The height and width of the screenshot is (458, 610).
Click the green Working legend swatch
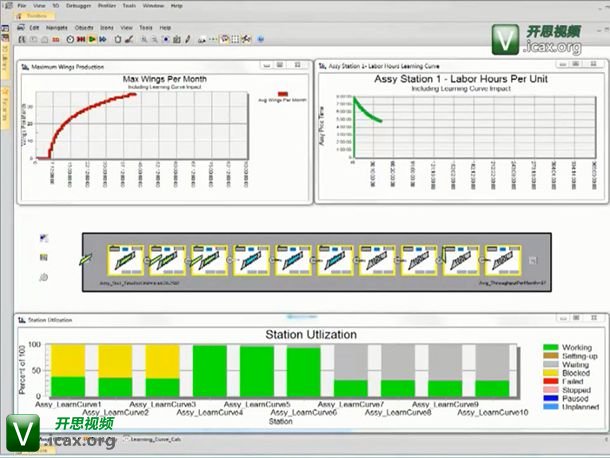coord(550,347)
